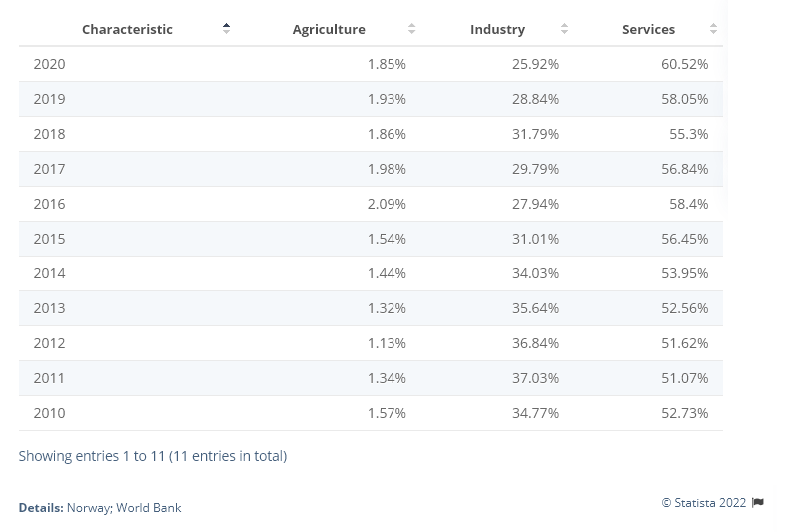Select the 1.98% agriculture value
The image size is (786, 532).
[387, 169]
